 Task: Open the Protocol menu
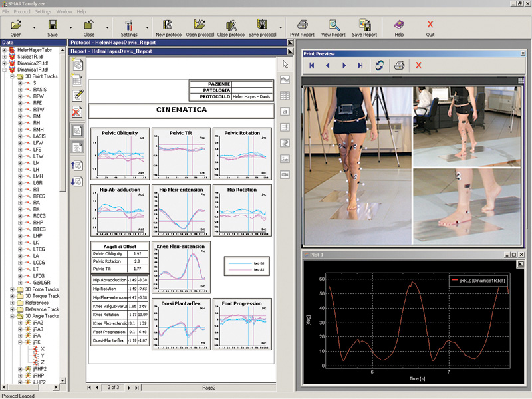(x=22, y=12)
